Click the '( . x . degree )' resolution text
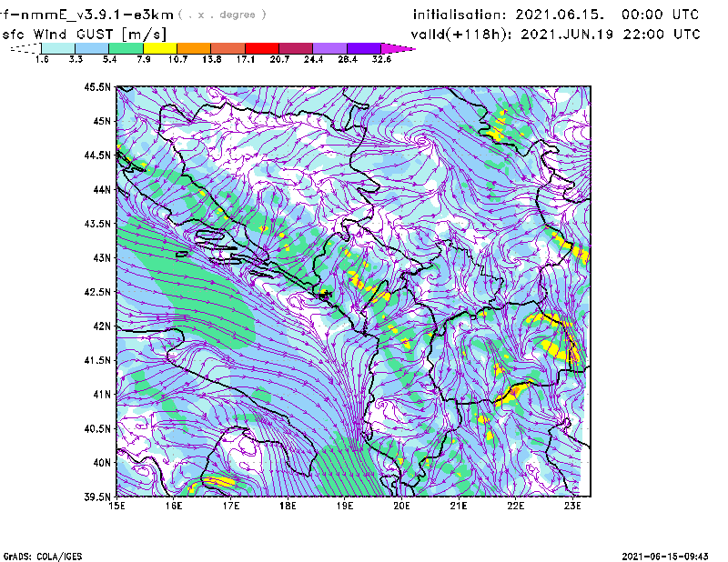 coord(222,15)
